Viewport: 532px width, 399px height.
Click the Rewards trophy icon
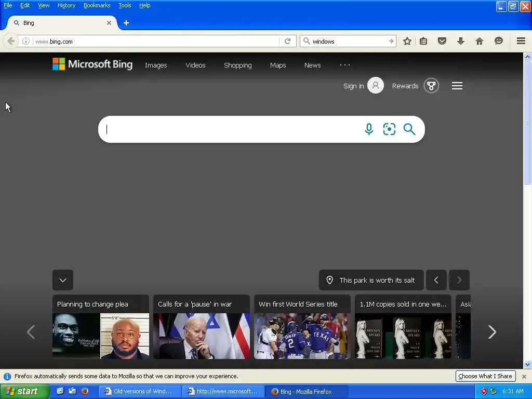(431, 86)
